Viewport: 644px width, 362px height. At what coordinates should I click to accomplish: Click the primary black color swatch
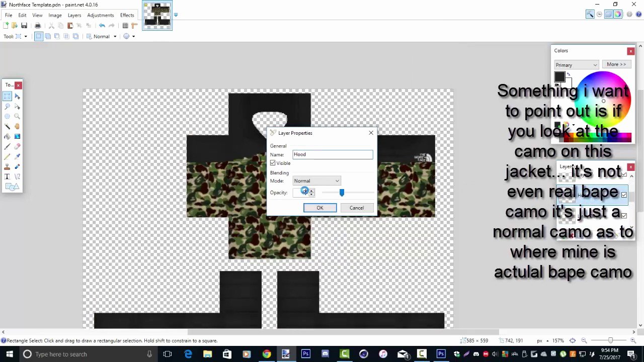tap(559, 77)
